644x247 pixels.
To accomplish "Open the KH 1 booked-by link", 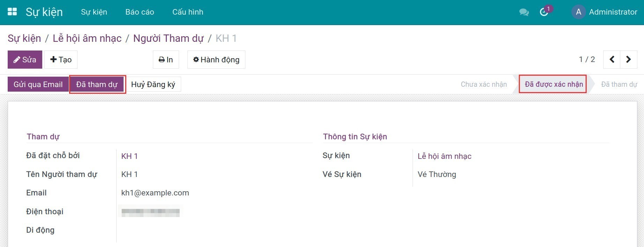I will click(x=129, y=156).
